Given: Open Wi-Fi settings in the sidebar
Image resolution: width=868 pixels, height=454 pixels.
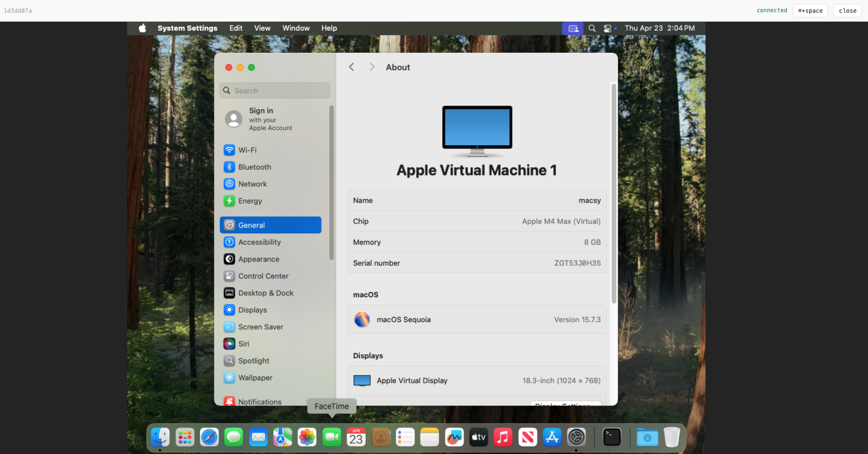Looking at the screenshot, I should point(247,150).
